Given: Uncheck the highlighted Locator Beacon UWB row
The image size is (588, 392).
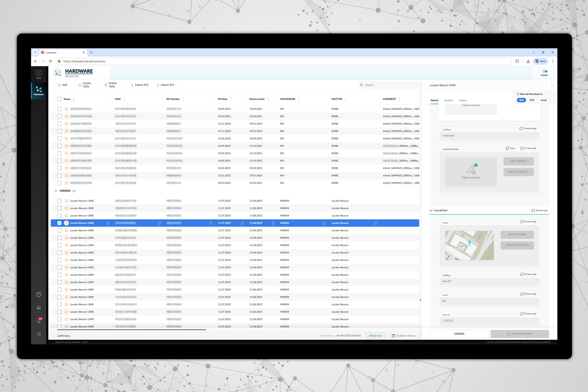Looking at the screenshot, I should tap(59, 223).
